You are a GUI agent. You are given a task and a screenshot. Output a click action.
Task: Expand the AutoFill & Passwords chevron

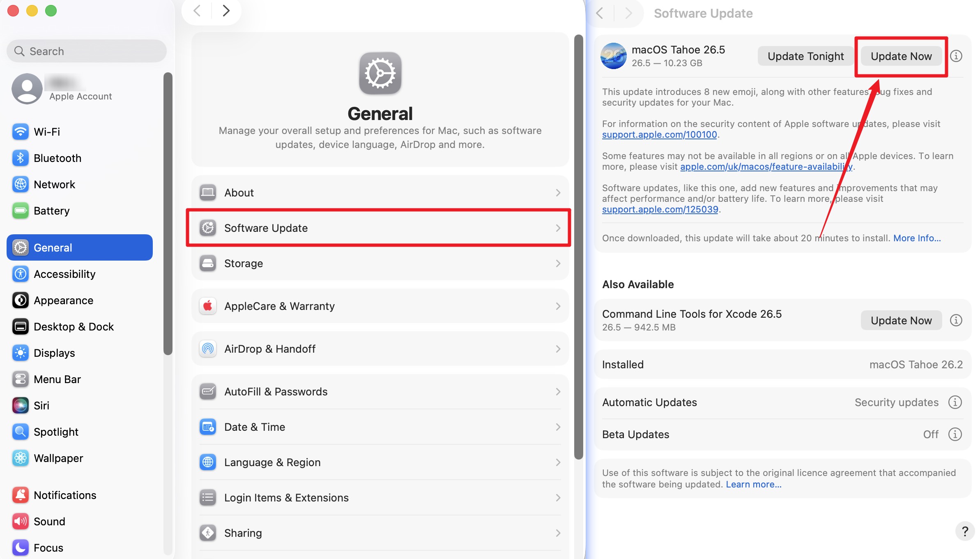tap(558, 391)
